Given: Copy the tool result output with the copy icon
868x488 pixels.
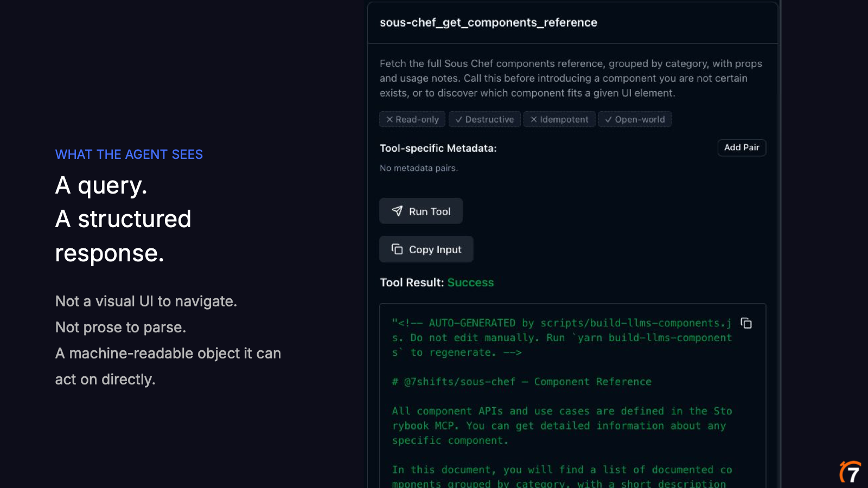Looking at the screenshot, I should 746,323.
